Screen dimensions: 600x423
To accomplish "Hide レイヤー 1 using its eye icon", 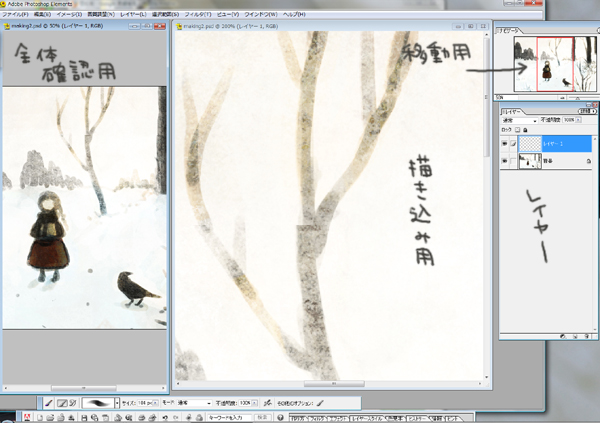I will [504, 144].
